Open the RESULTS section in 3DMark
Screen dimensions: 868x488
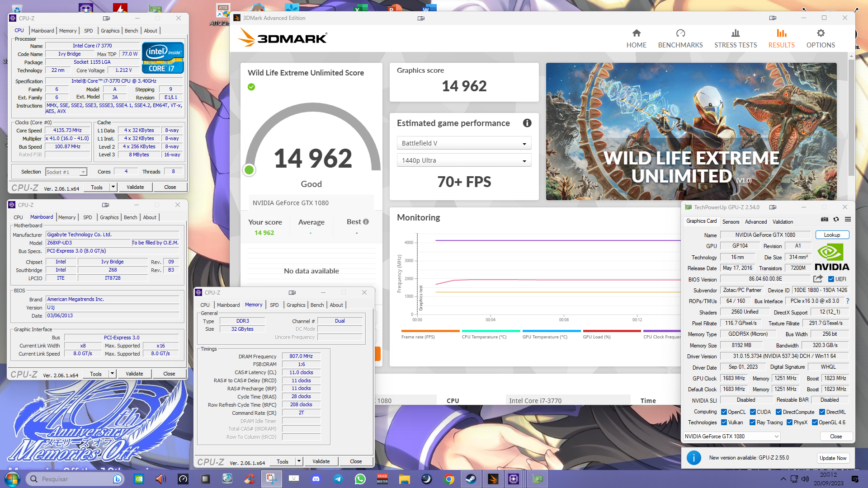(781, 38)
